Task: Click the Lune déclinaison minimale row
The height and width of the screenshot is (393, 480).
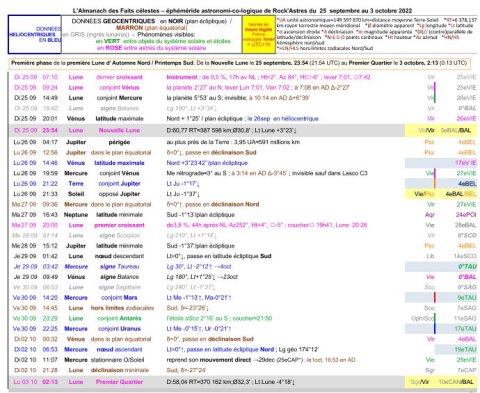Action: tap(243, 370)
